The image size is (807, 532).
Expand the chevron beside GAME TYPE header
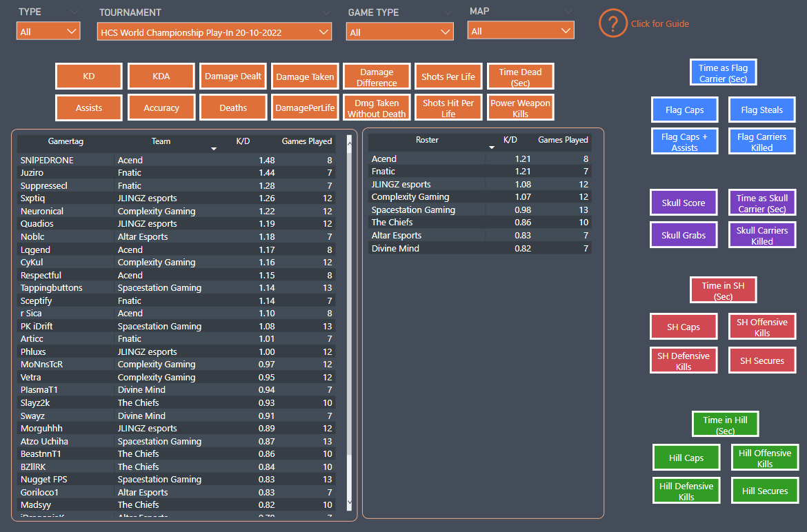(x=448, y=12)
